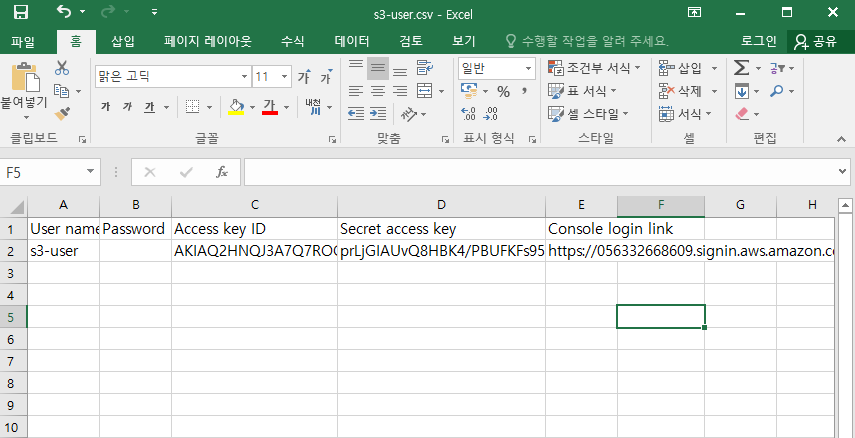Toggle underline formatting

[x=149, y=107]
